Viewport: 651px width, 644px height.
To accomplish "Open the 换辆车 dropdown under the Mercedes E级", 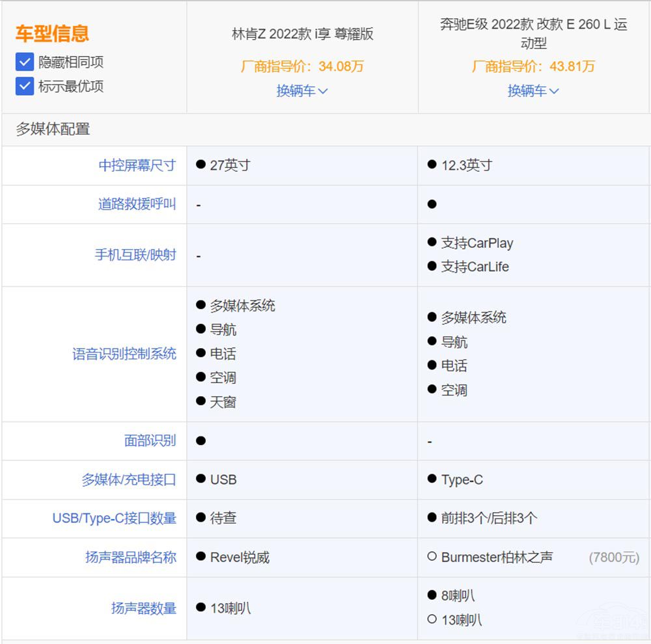I will coord(533,90).
